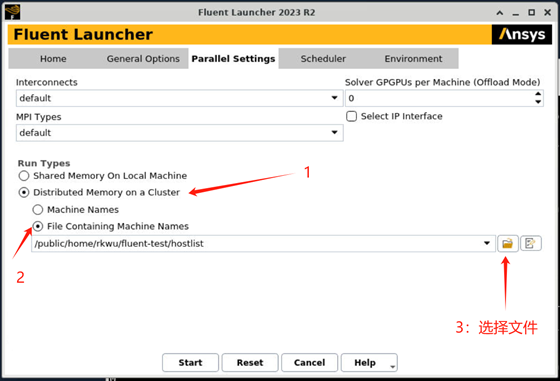Open the hostlist file path dropdown arrow
Image resolution: width=560 pixels, height=381 pixels.
click(486, 243)
